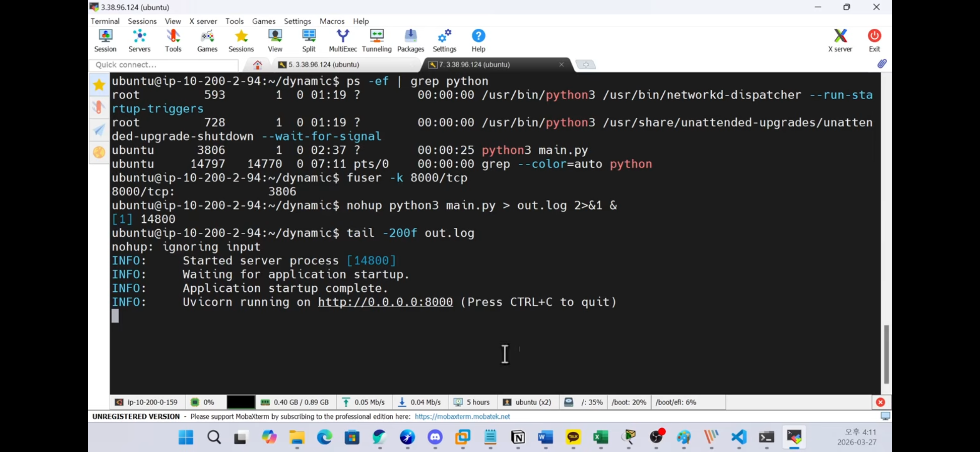Click the paperclip attachment icon
The height and width of the screenshot is (452, 980).
pos(882,64)
